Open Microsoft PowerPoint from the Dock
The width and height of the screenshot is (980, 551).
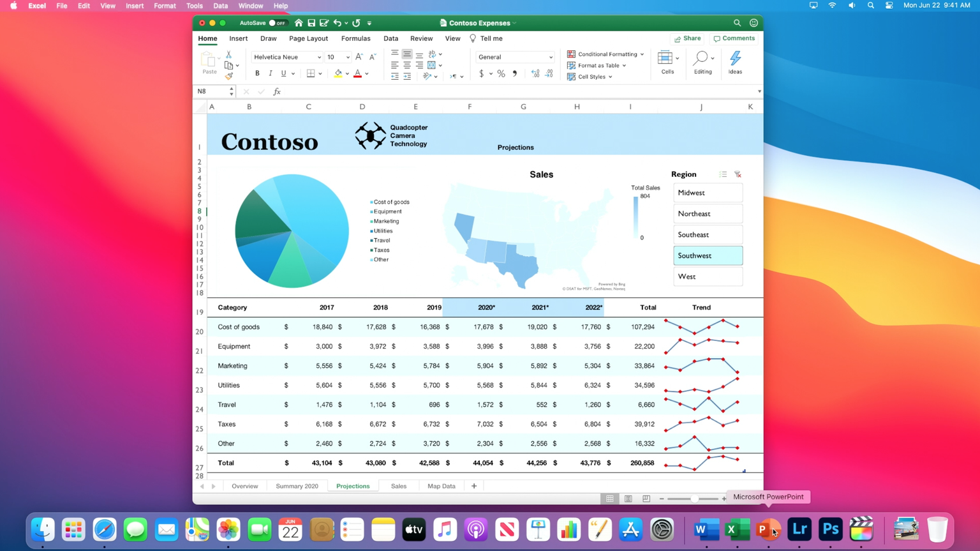768,529
